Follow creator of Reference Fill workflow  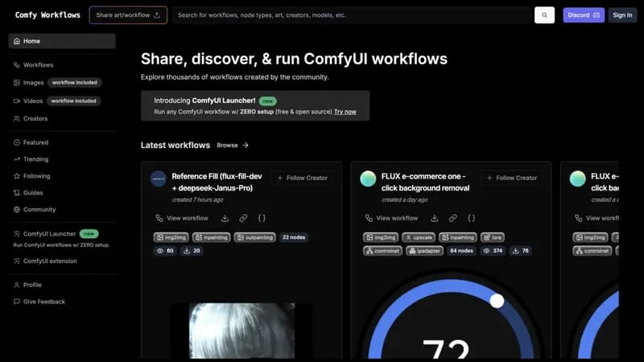(303, 178)
